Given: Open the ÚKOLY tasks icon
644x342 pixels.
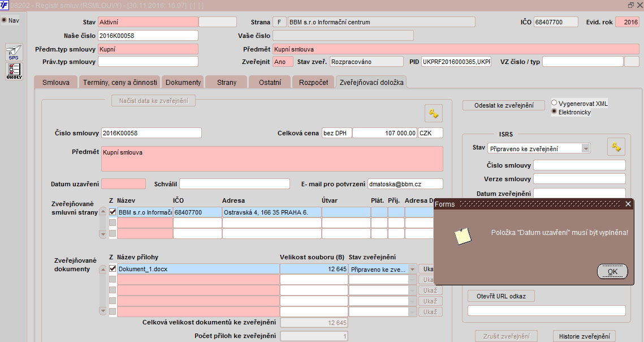Looking at the screenshot, I should [14, 71].
